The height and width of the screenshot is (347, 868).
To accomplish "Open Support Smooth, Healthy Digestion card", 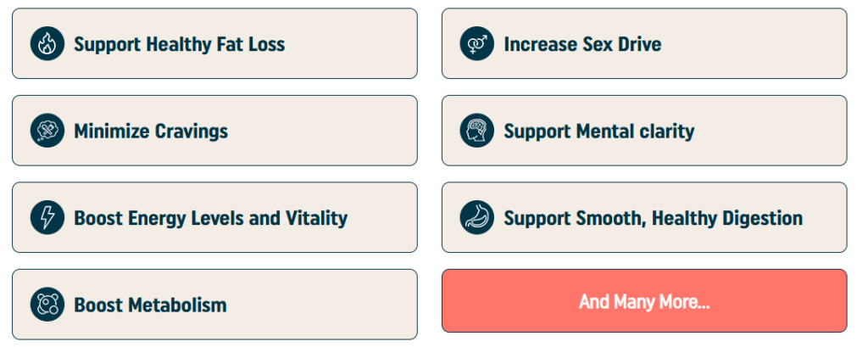I will [x=644, y=217].
